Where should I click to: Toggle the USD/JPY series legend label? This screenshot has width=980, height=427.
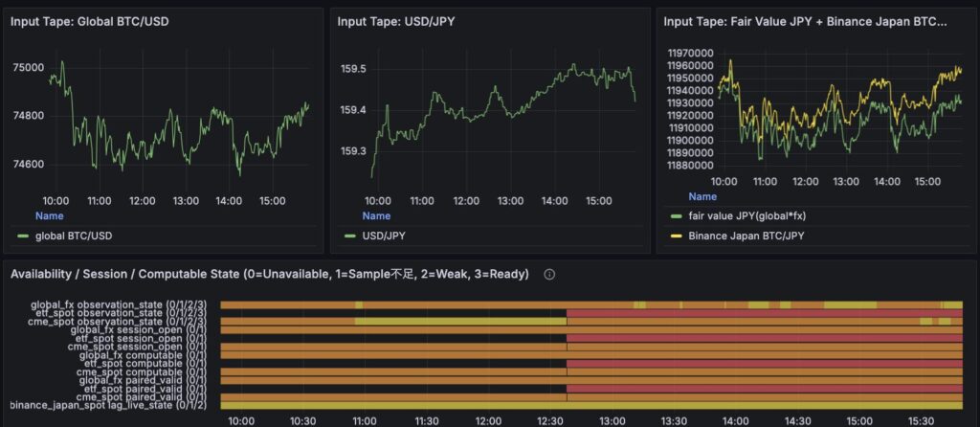coord(388,236)
